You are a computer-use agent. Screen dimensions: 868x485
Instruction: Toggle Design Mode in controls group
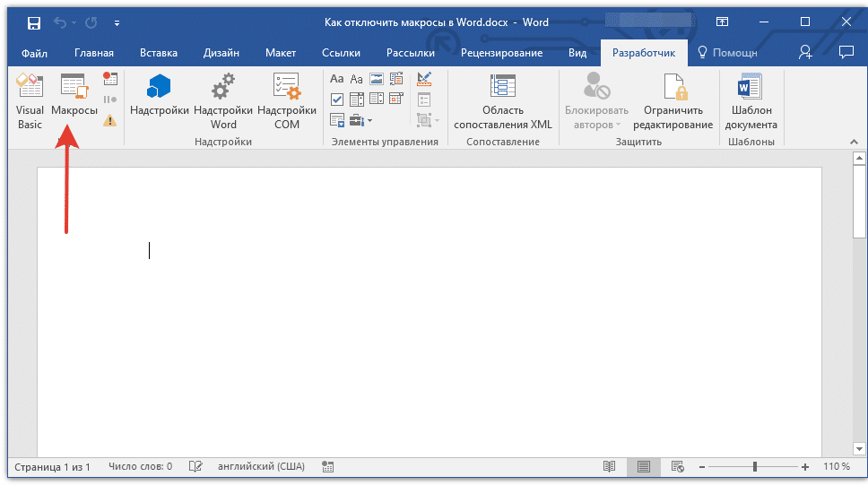pos(425,79)
